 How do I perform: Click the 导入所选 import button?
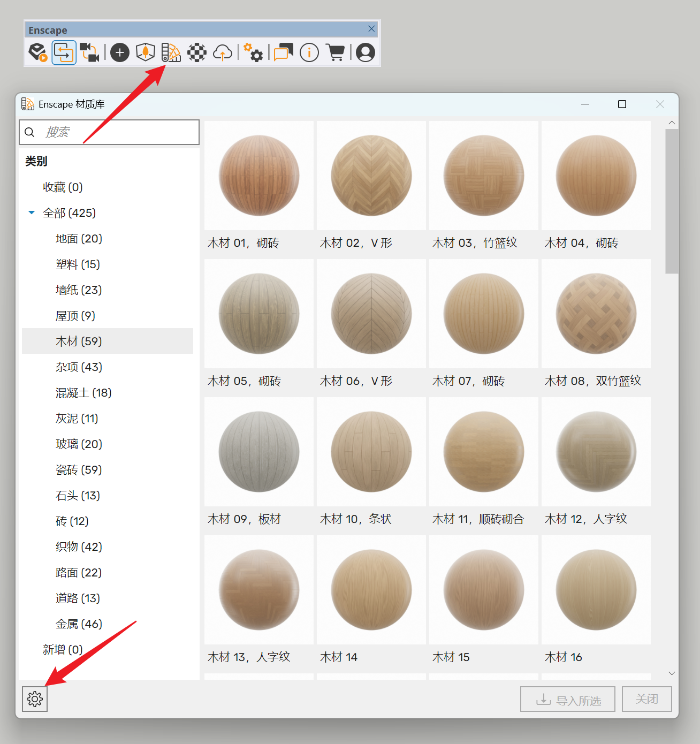click(567, 699)
